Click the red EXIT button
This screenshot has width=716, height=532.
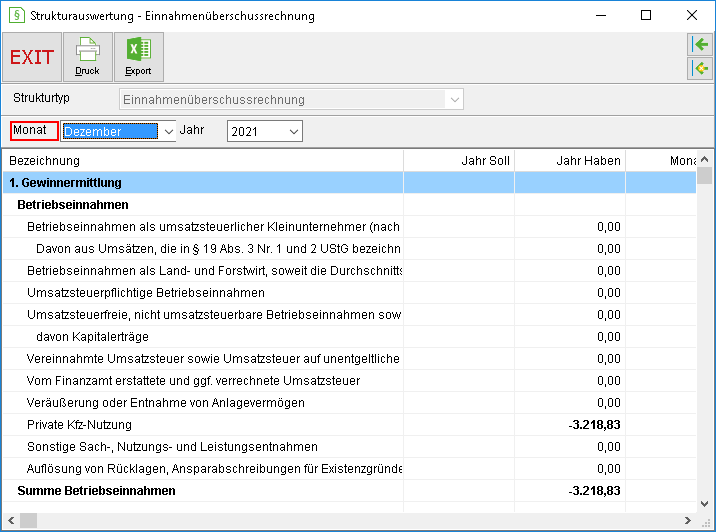point(32,57)
